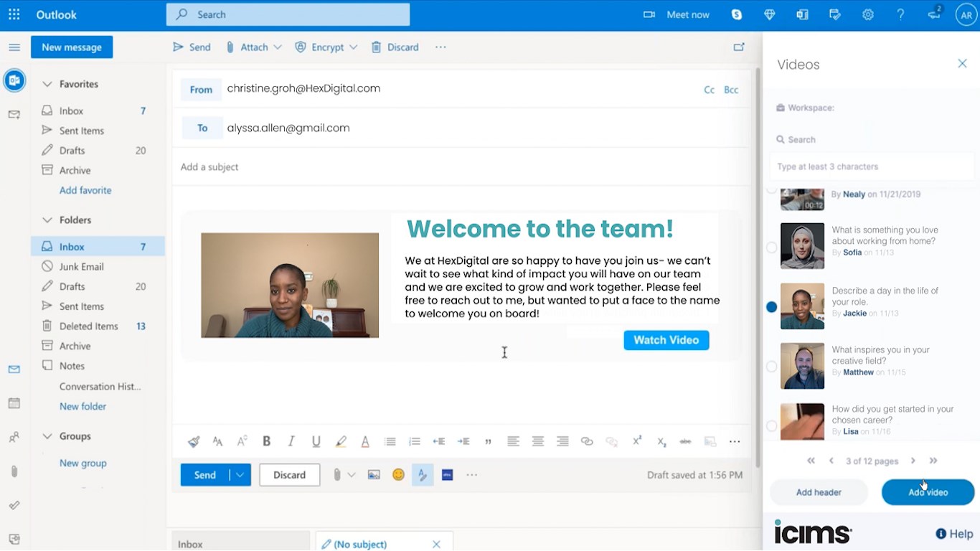Open the Attach dropdown arrow
Image resolution: width=980 pixels, height=551 pixels.
(278, 47)
